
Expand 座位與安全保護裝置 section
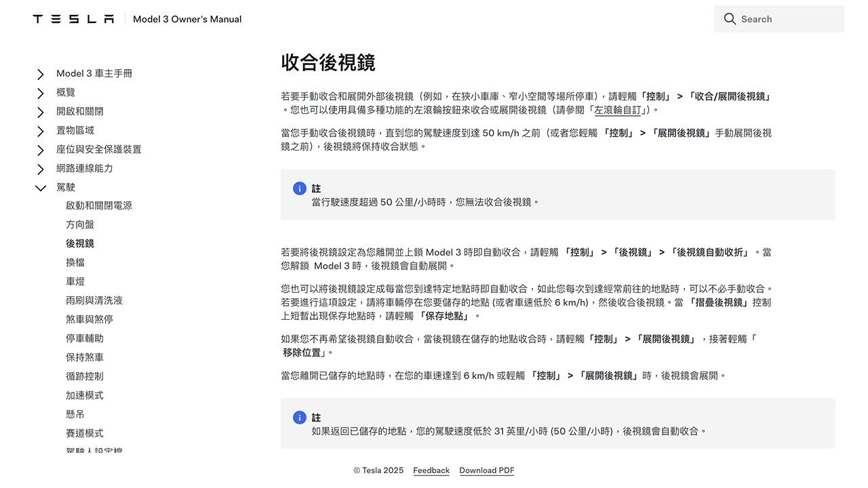click(41, 150)
